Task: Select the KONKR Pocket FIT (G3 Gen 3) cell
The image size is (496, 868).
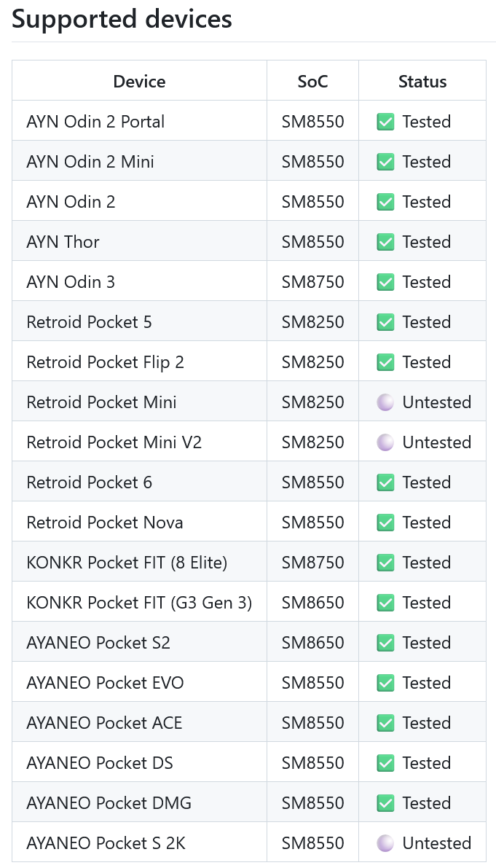Action: coord(139,602)
